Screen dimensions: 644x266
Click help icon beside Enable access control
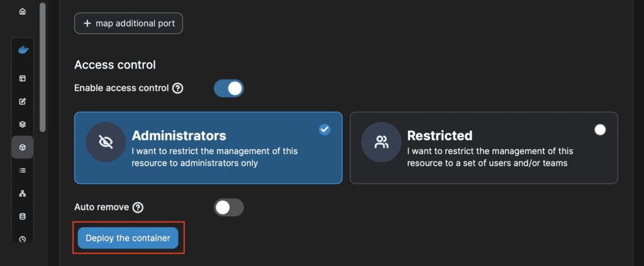177,88
